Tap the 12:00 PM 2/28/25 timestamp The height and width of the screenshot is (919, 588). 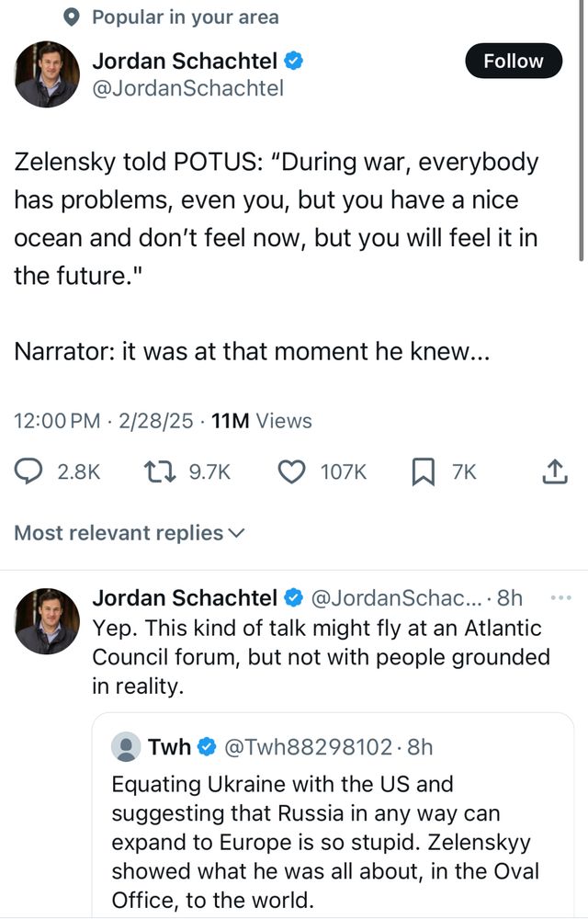[103, 421]
